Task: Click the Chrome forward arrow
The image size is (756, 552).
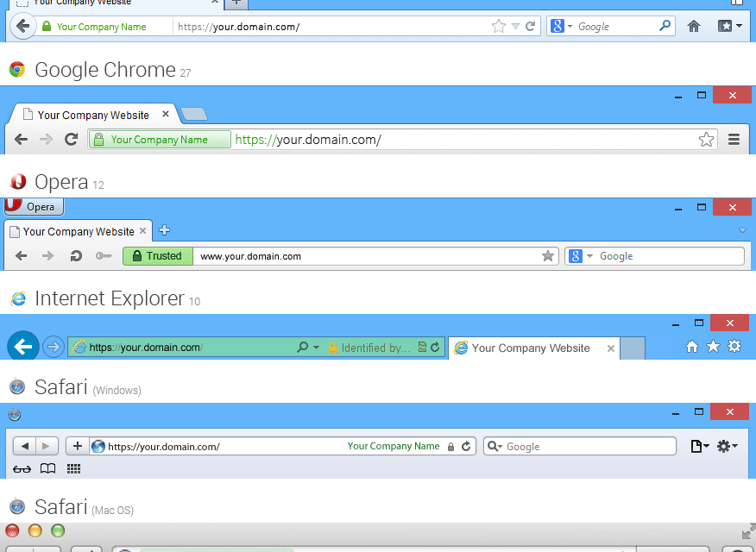Action: [47, 140]
